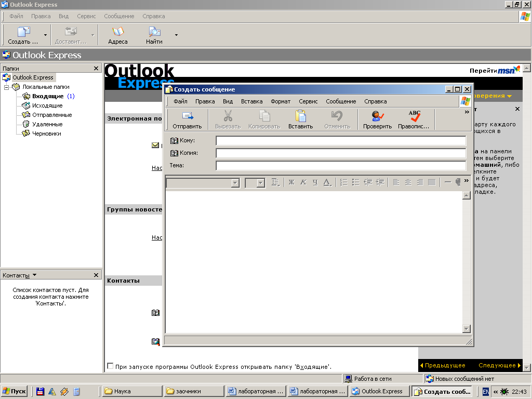Close the Папки panel
The height and width of the screenshot is (399, 532).
96,69
